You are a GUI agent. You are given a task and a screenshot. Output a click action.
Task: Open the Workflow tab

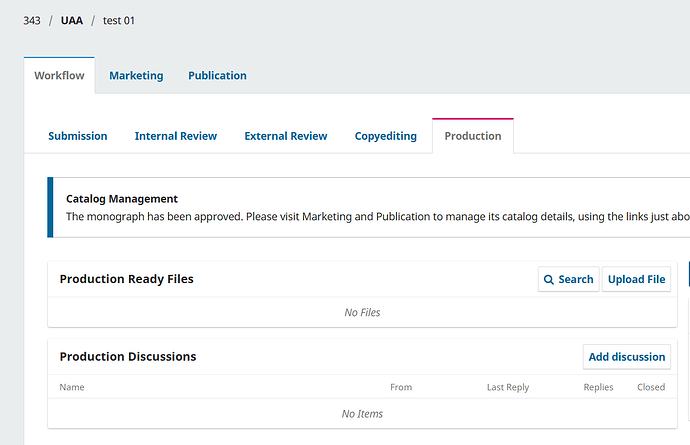pyautogui.click(x=59, y=75)
